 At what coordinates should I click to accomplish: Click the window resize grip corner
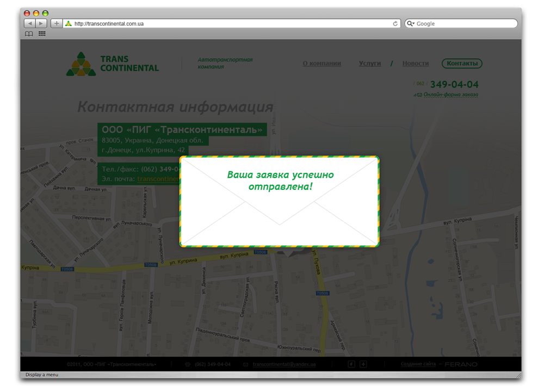(x=518, y=375)
